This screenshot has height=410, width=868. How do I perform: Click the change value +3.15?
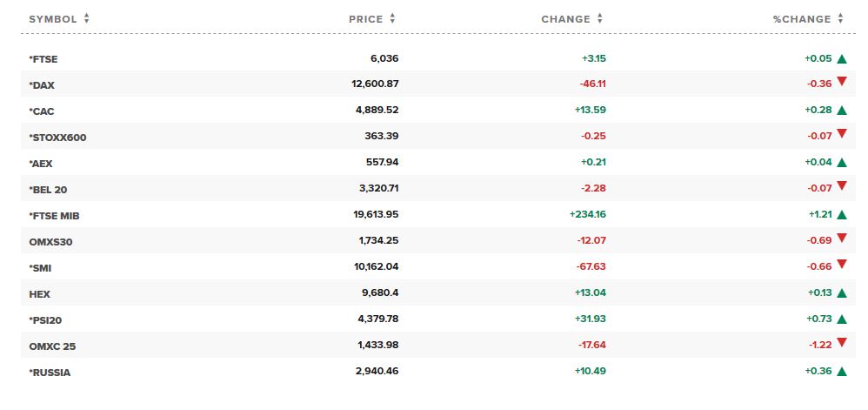[594, 58]
